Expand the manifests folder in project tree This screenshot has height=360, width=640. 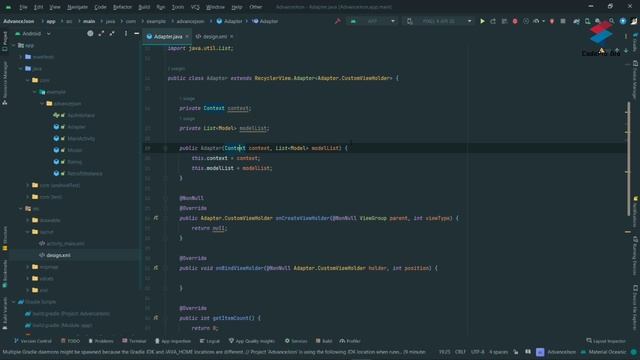pyautogui.click(x=21, y=57)
